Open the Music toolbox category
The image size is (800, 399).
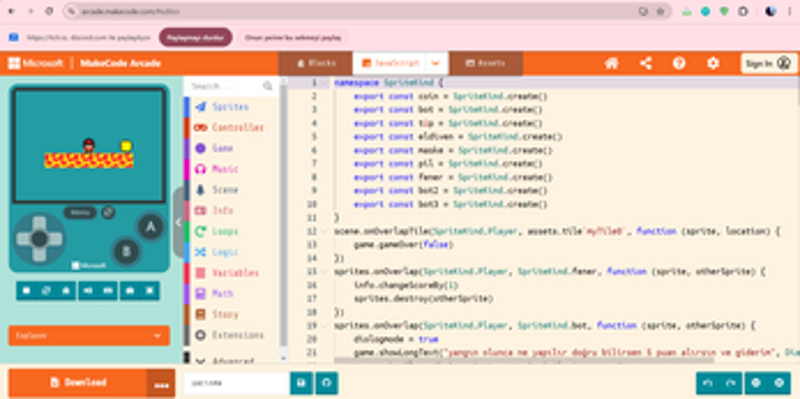231,169
